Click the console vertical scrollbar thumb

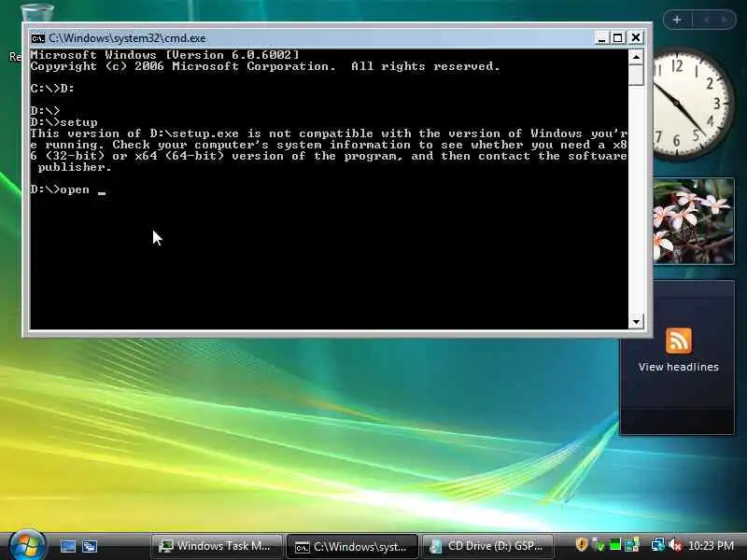click(x=636, y=76)
